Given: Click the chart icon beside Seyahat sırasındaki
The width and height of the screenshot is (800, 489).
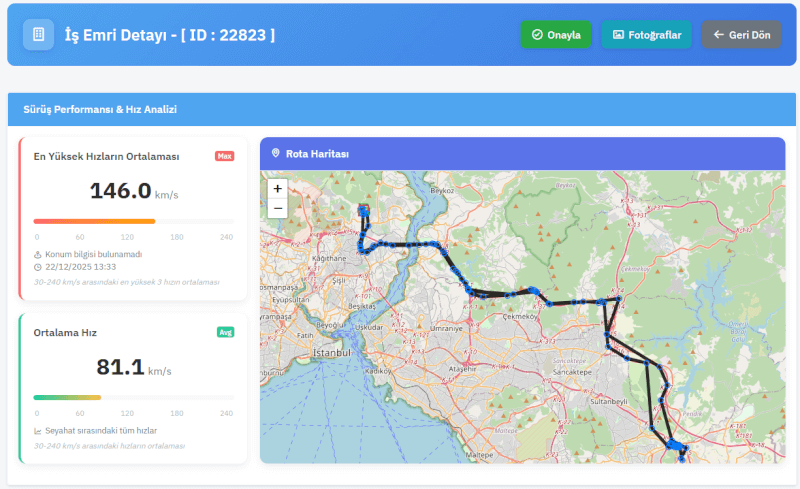Looking at the screenshot, I should coord(38,431).
